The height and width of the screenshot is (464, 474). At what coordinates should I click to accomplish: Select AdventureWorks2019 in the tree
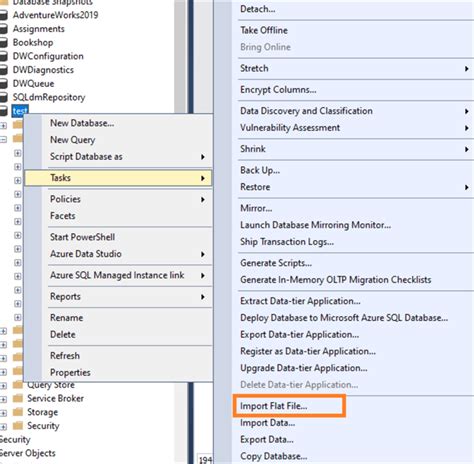click(55, 15)
